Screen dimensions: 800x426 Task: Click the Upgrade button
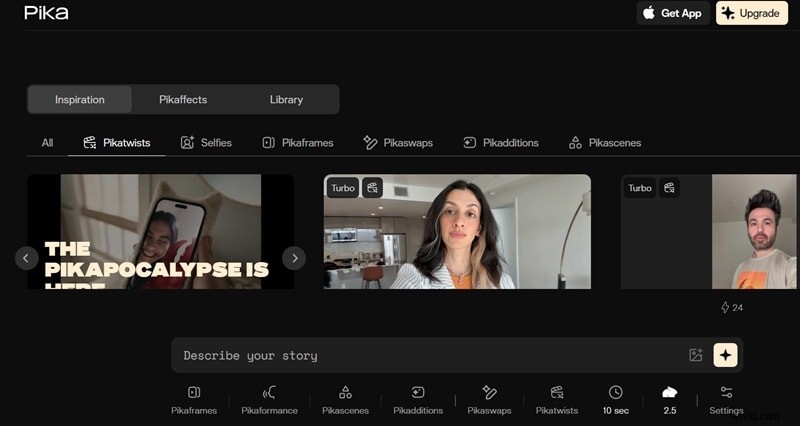coord(752,13)
